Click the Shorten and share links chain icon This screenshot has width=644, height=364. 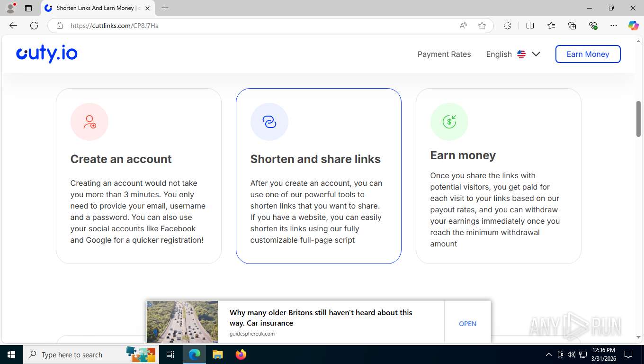click(269, 122)
